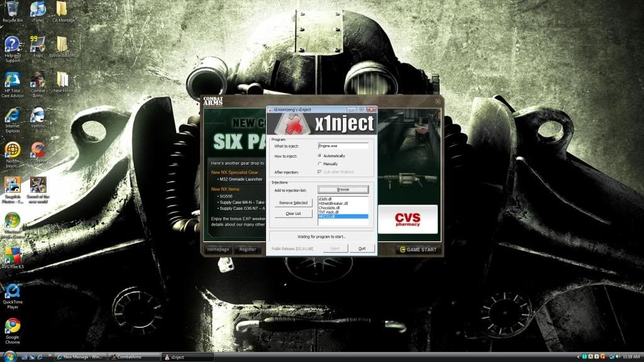The height and width of the screenshot is (362, 644).
Task: Click the Quit button in x1nject
Action: point(362,248)
